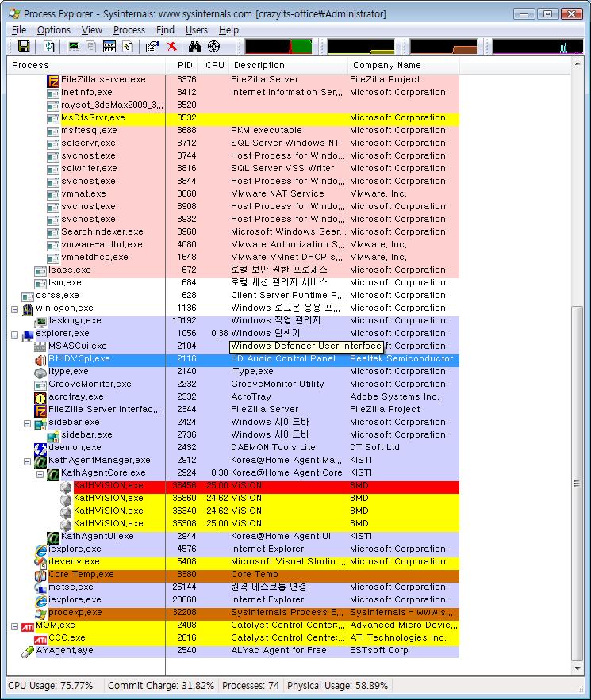Click the daemon.exe lightning icon

[40, 449]
